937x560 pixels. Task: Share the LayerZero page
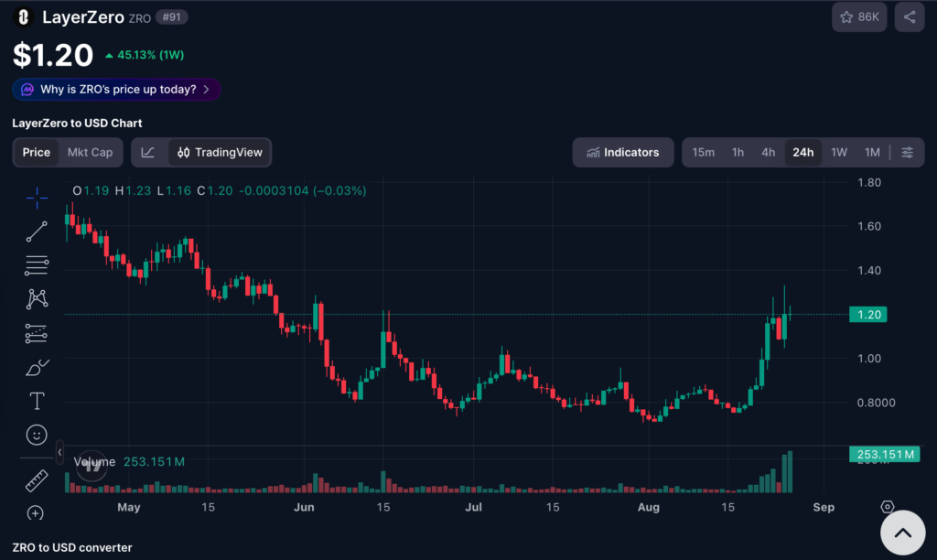click(910, 16)
